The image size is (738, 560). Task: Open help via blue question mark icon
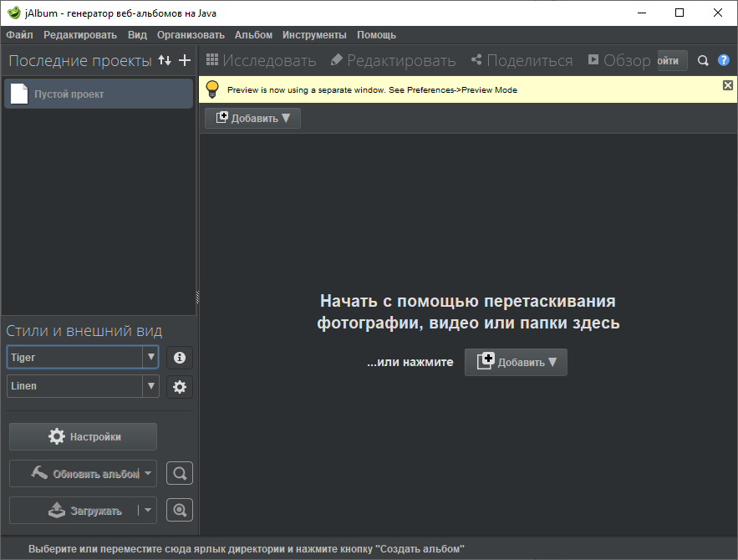(724, 60)
